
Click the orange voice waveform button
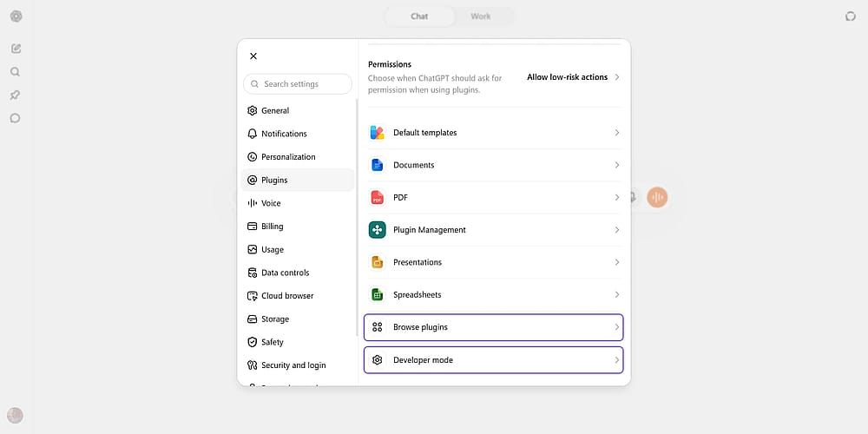point(657,197)
